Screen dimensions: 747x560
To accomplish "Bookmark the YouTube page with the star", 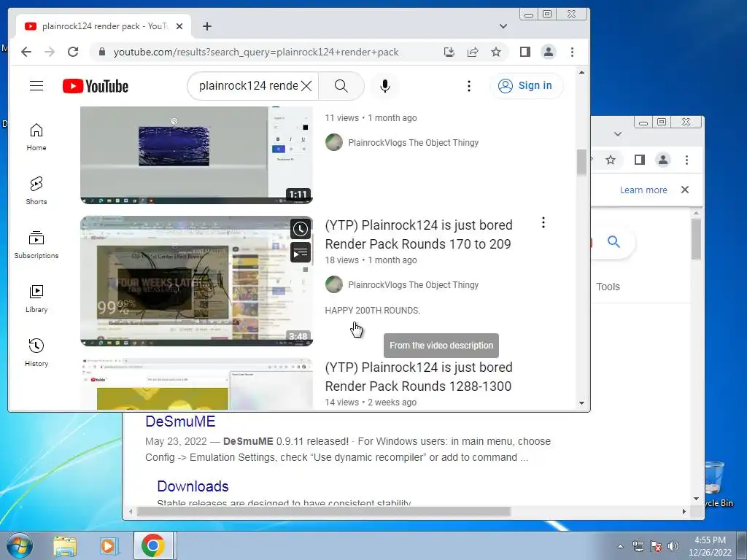I will pyautogui.click(x=496, y=52).
